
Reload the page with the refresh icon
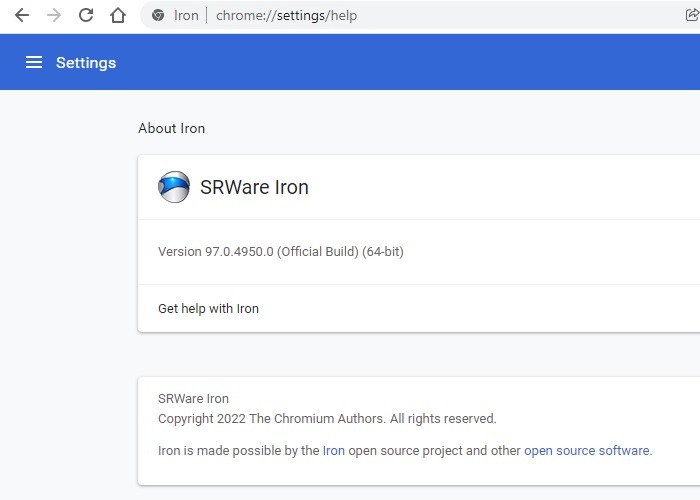[86, 15]
